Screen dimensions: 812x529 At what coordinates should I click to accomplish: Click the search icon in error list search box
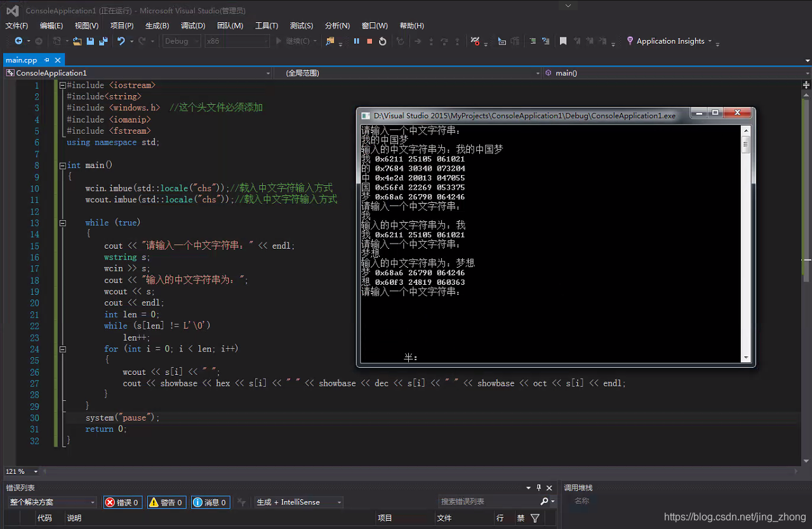pos(544,501)
